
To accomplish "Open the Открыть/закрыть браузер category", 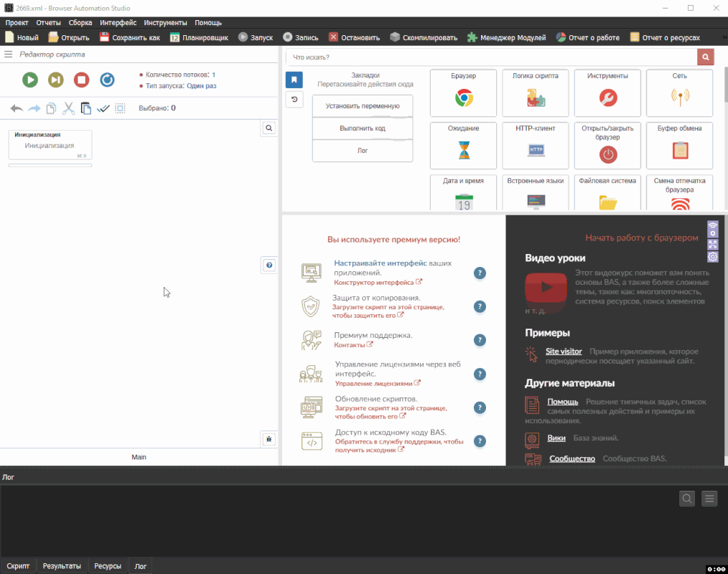I will point(607,145).
